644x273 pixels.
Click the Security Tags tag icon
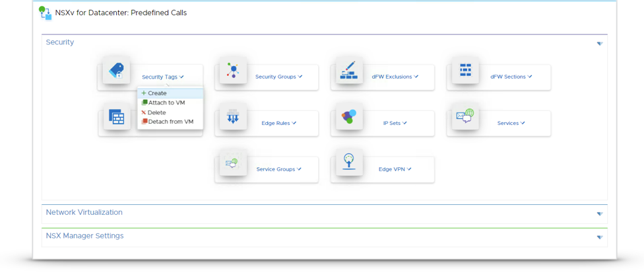point(116,71)
